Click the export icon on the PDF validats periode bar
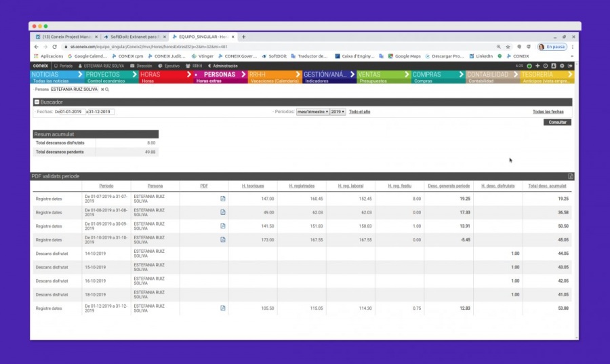Screen dimensions: 610x364 [x=570, y=176]
